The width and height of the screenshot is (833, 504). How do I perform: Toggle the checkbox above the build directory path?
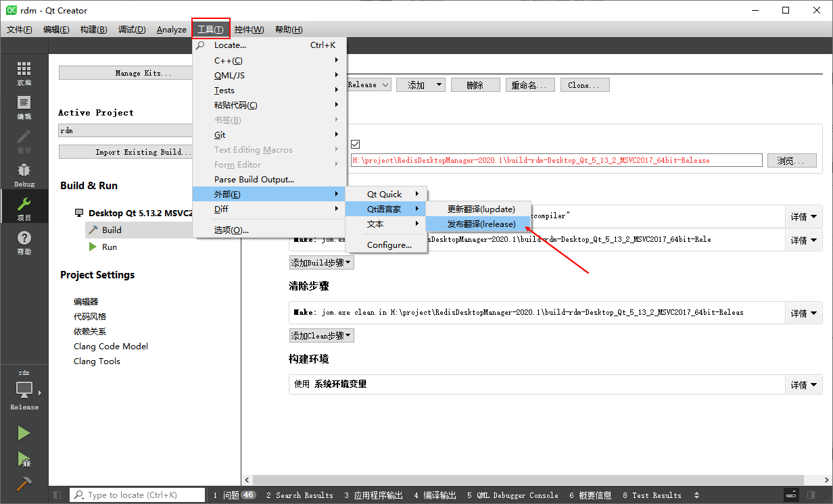(354, 144)
